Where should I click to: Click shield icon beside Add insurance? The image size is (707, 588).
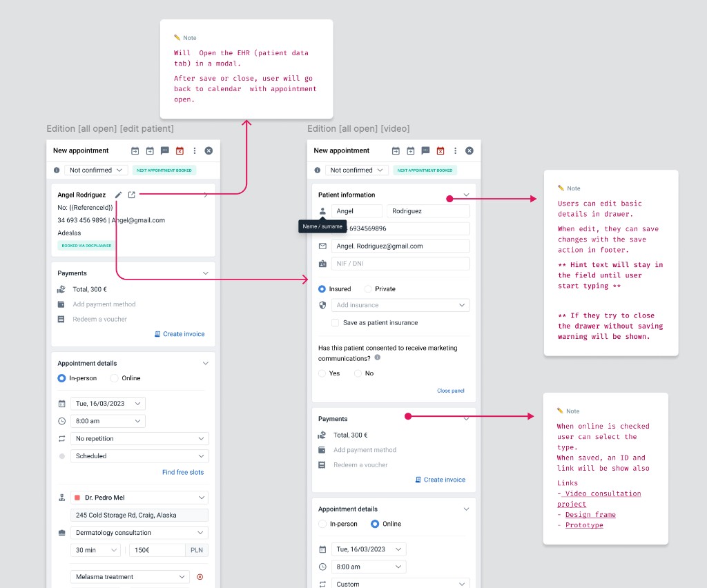322,305
